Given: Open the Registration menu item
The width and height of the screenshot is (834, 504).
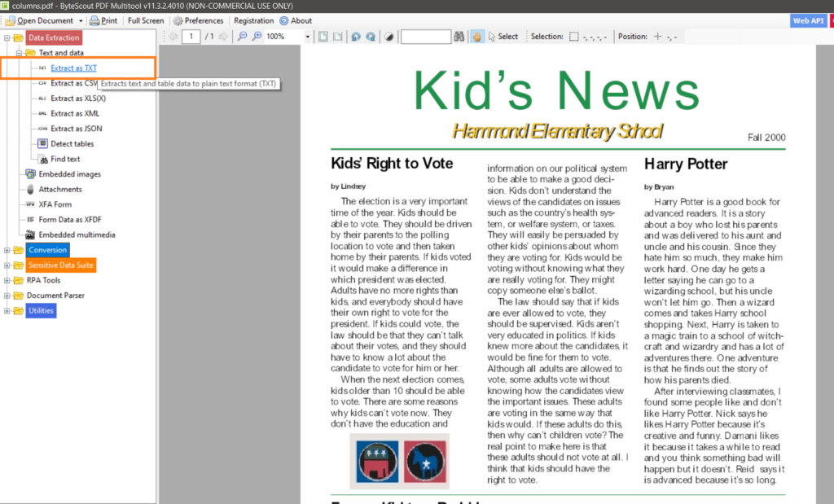Looking at the screenshot, I should coord(253,20).
